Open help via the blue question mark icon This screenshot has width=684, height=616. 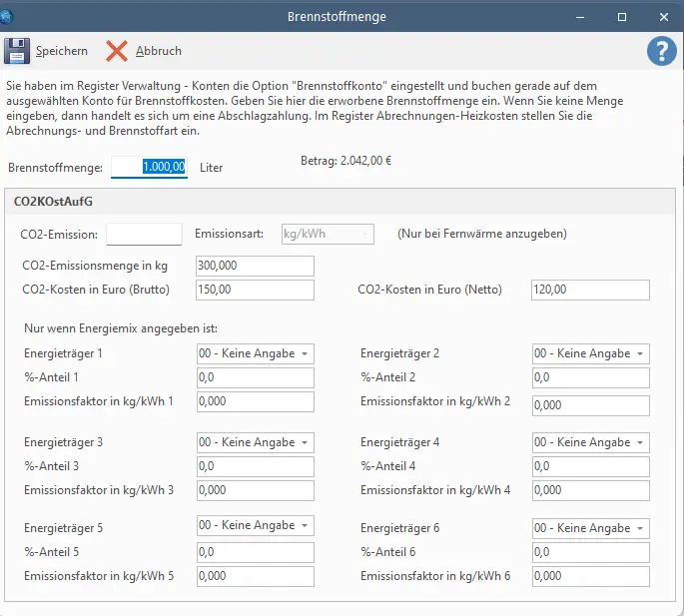coord(662,51)
